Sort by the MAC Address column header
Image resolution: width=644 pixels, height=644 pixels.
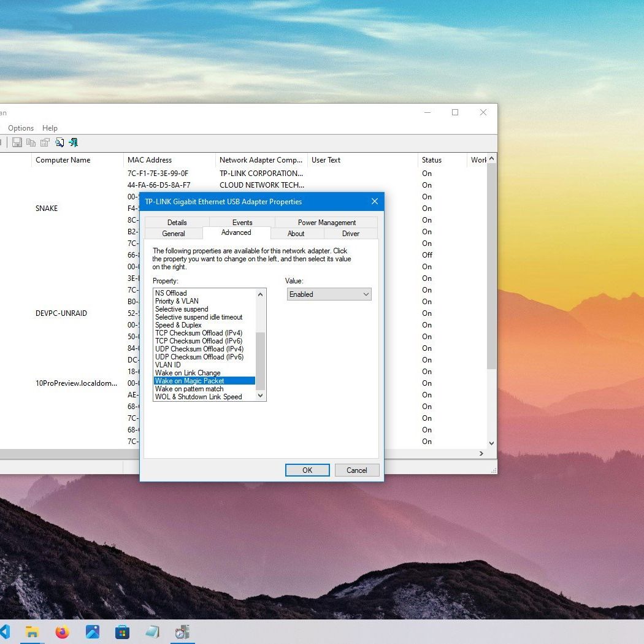(x=150, y=160)
